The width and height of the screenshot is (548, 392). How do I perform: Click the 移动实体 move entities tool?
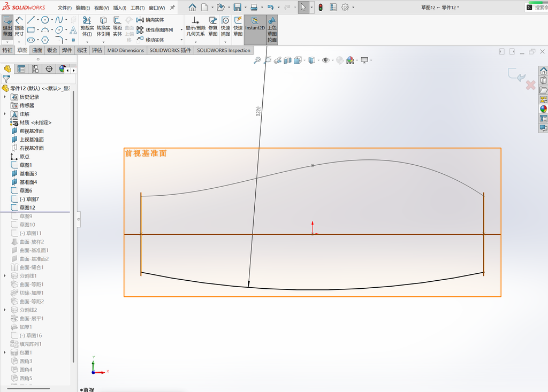150,40
